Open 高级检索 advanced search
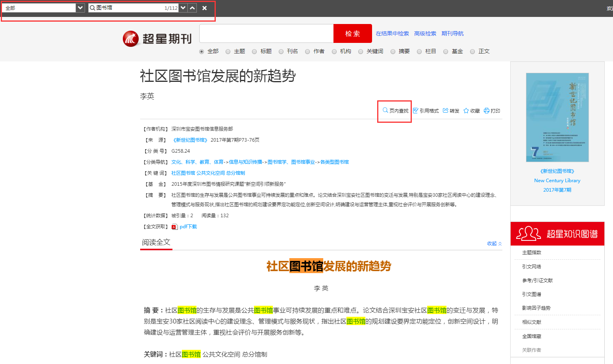 [x=426, y=33]
